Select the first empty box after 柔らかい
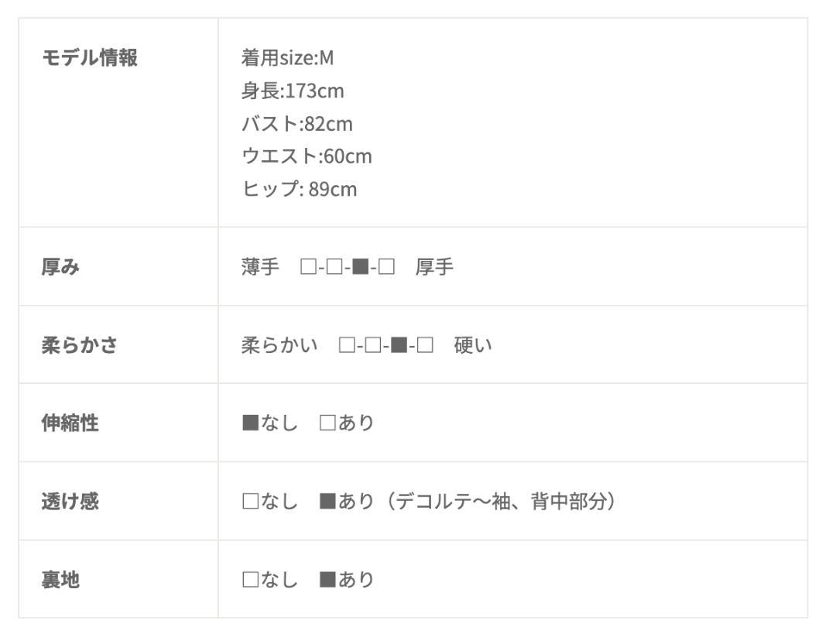The image size is (836, 644). (x=347, y=345)
